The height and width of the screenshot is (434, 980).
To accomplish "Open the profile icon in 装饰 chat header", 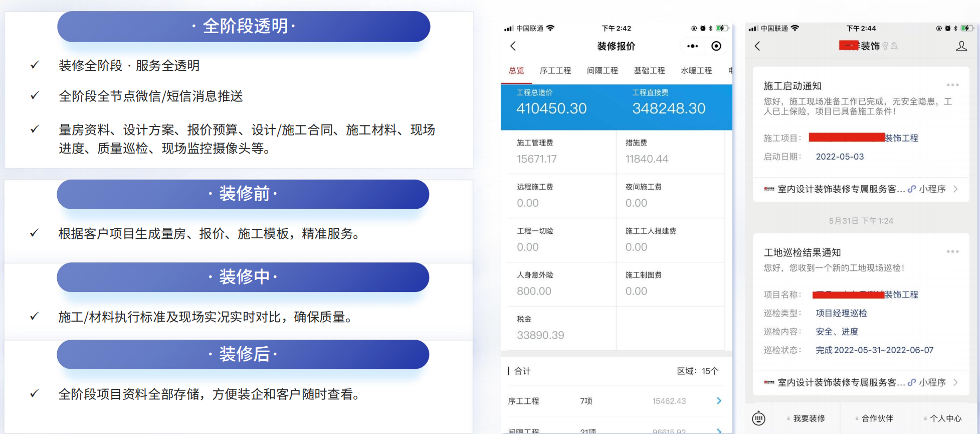I will (x=961, y=46).
